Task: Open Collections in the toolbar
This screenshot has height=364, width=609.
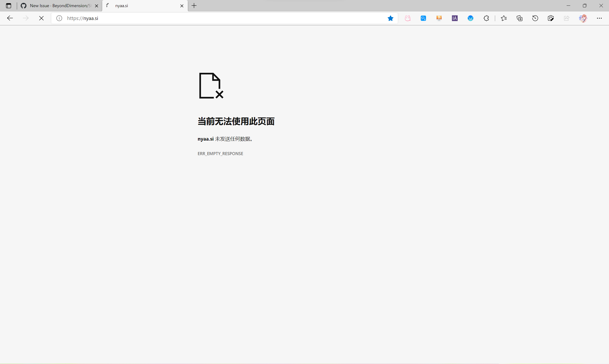Action: pos(520,18)
